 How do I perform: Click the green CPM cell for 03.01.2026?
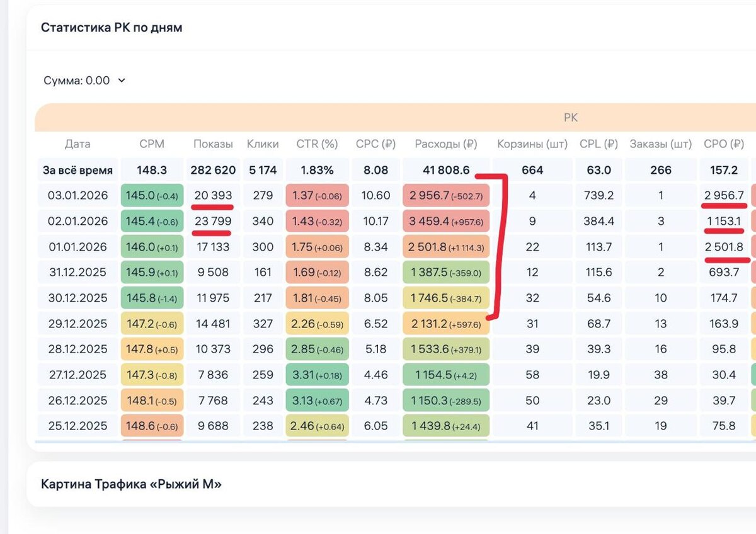[x=152, y=196]
